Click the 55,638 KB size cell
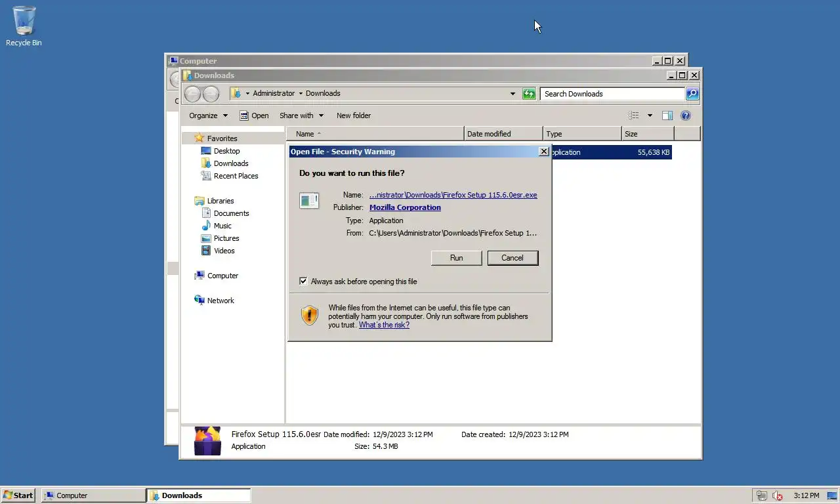The height and width of the screenshot is (504, 840). [x=654, y=152]
